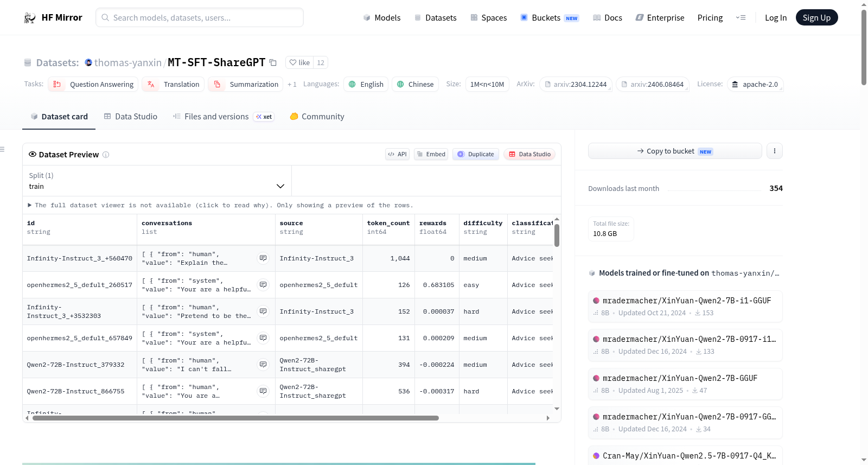Open the more navigation menu icon beside Pricing
Screen dimensions: 868x465
coord(741,18)
